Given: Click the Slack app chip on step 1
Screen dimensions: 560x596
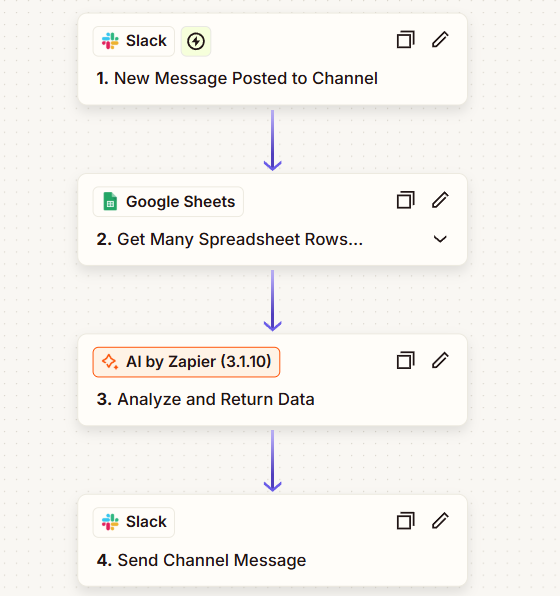Looking at the screenshot, I should [x=134, y=41].
